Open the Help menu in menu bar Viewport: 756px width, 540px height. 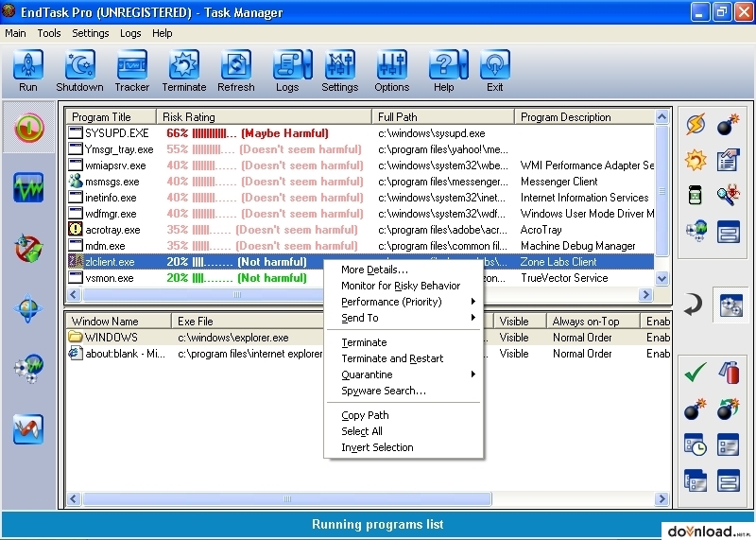tap(162, 33)
